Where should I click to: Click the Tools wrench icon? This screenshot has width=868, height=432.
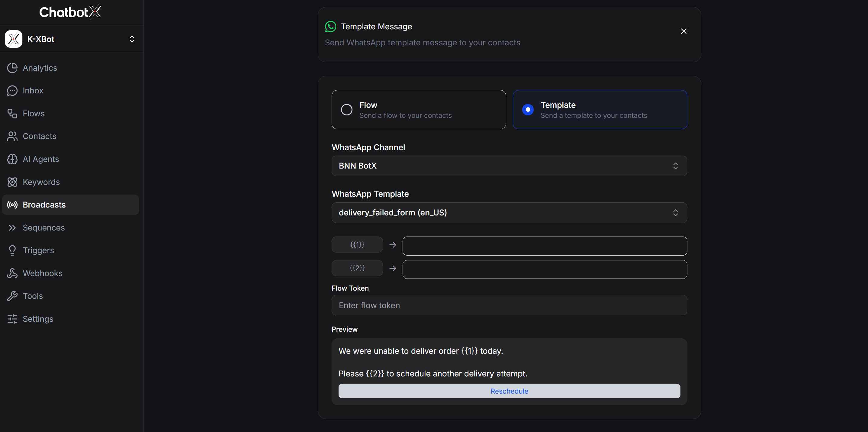pyautogui.click(x=12, y=296)
